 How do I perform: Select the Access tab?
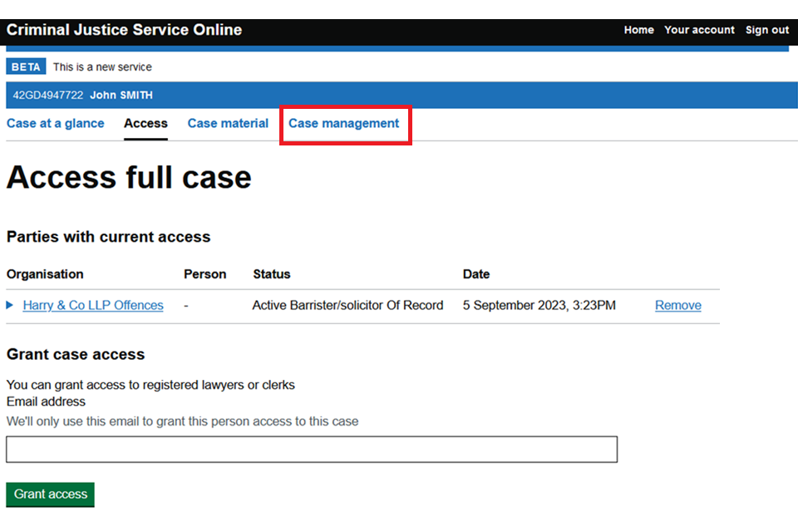[145, 123]
